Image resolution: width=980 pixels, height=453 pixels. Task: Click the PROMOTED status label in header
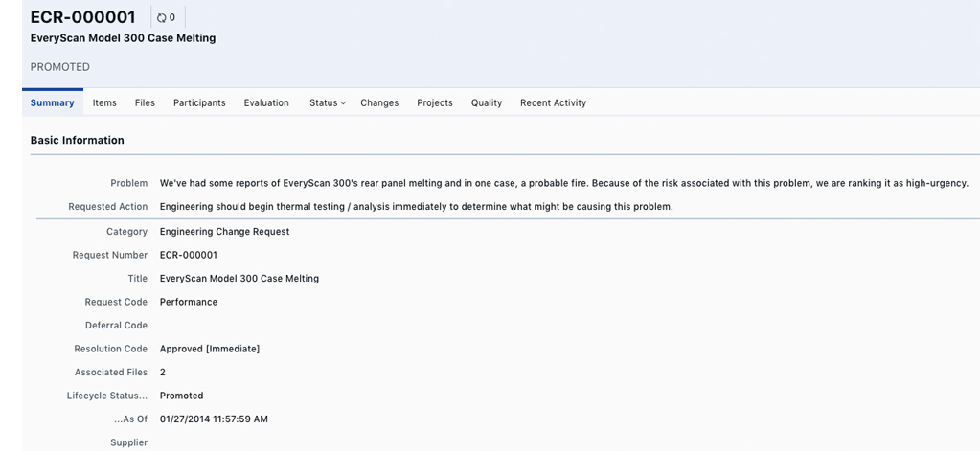coord(60,67)
